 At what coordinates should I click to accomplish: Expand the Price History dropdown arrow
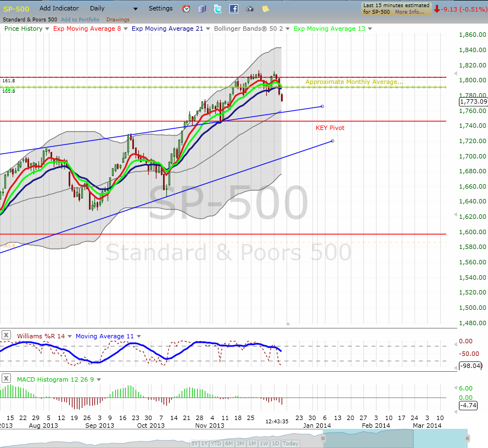(47, 29)
